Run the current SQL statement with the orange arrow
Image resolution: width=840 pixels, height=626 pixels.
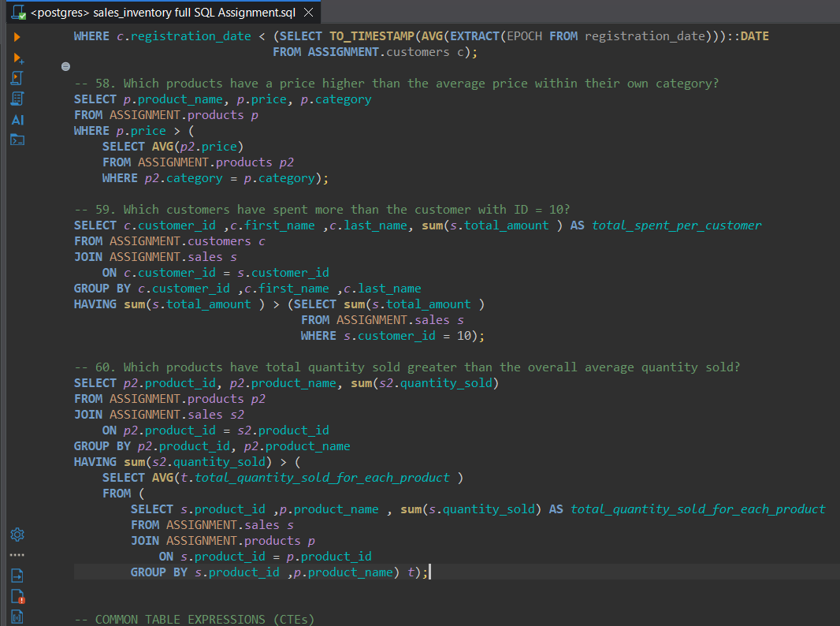(x=17, y=37)
